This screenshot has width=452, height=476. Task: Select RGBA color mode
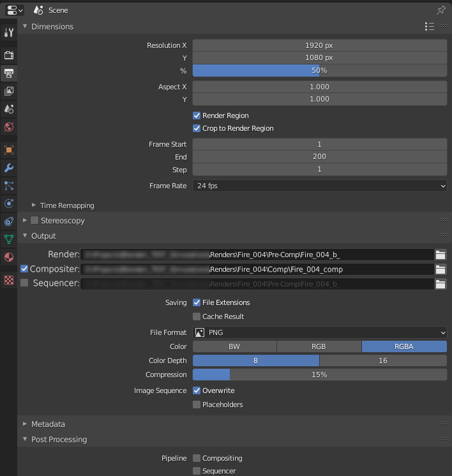point(404,346)
